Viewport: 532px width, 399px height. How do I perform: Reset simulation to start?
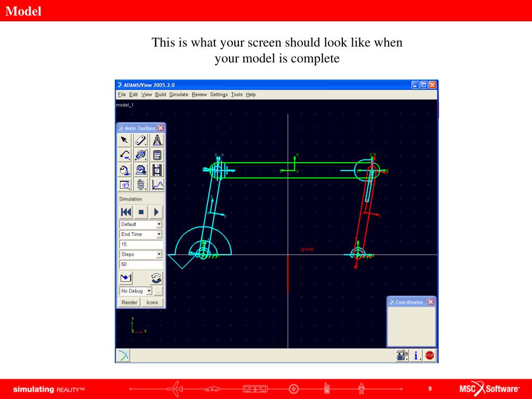[126, 212]
